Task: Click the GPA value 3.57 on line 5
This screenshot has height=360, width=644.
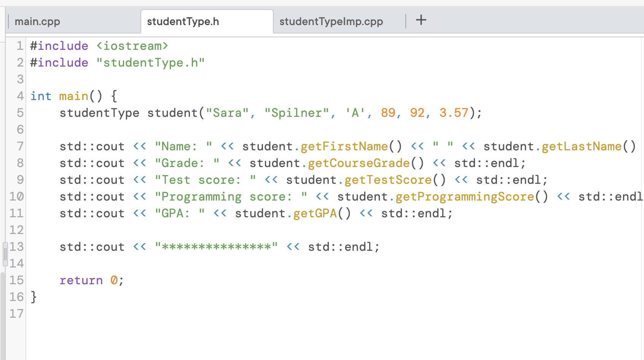Action: 453,113
